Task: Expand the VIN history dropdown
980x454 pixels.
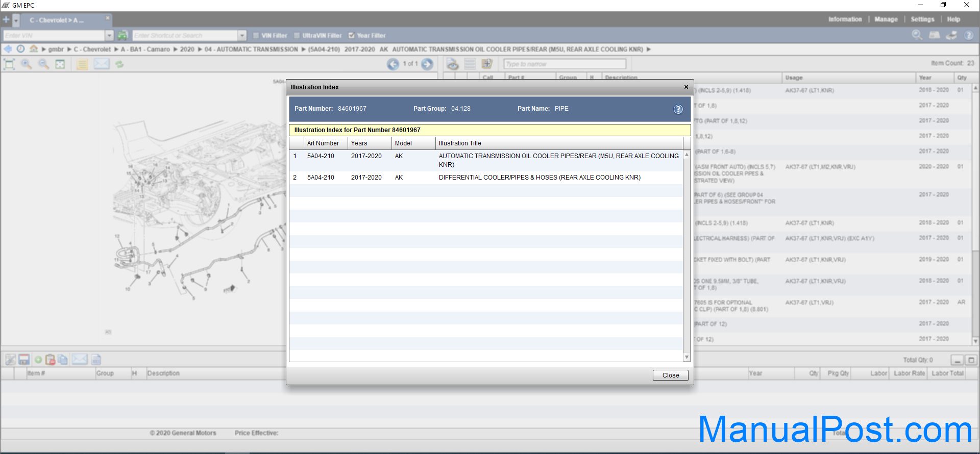Action: click(109, 35)
